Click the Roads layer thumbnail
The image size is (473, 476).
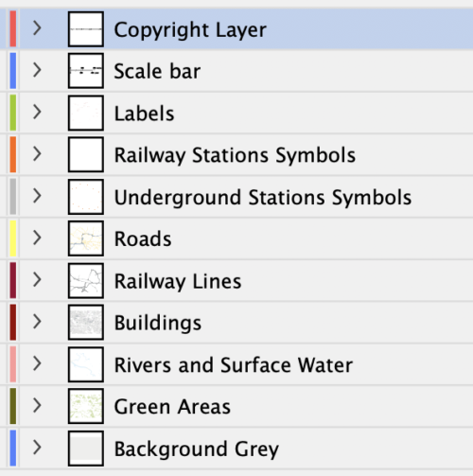click(86, 238)
